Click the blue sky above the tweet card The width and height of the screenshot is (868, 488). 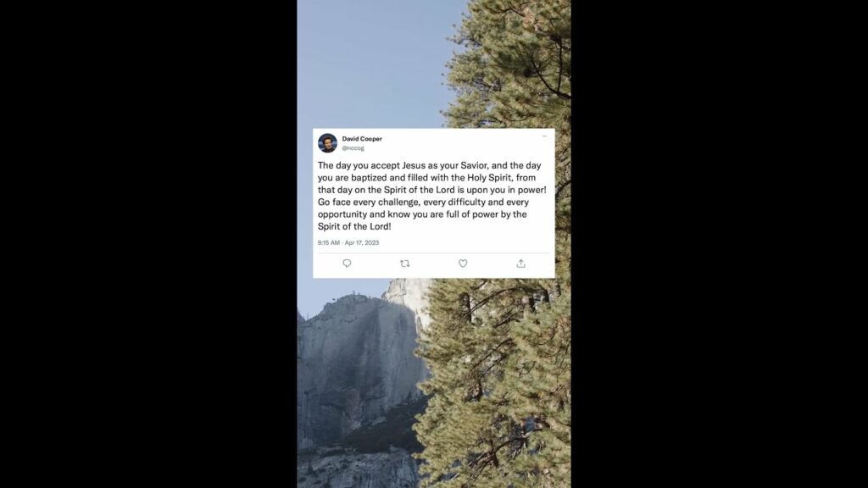point(376,61)
